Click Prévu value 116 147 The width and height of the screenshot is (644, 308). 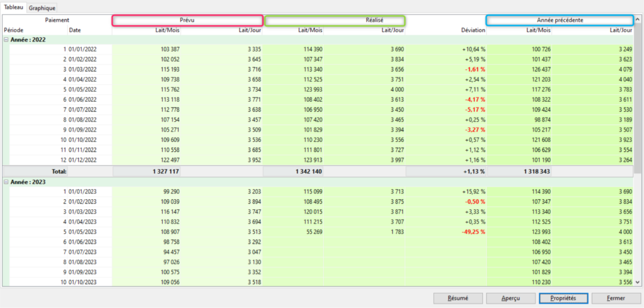point(170,211)
